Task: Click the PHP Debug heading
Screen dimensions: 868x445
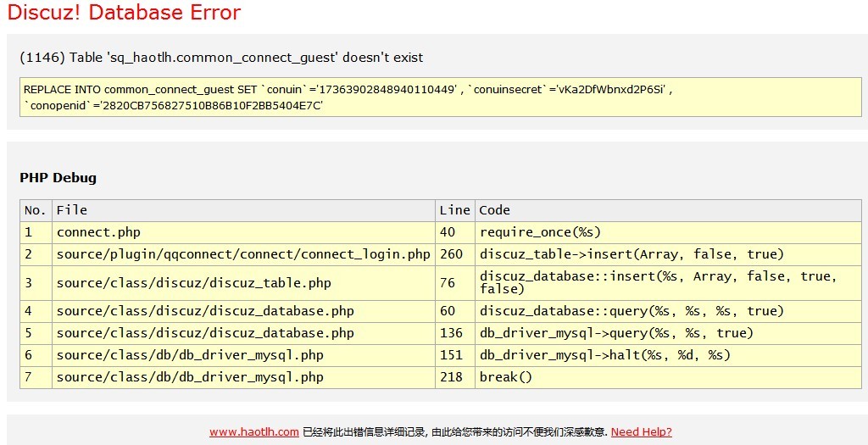Action: point(58,178)
